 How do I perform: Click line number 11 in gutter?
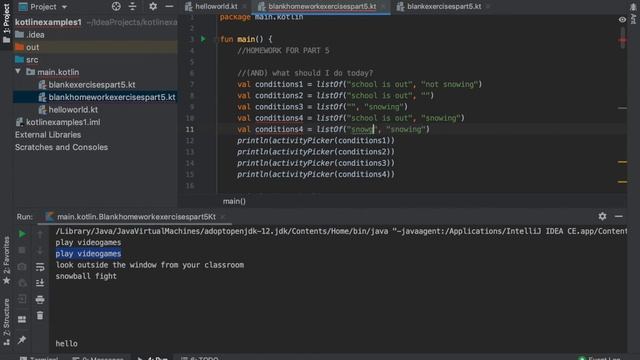click(190, 129)
